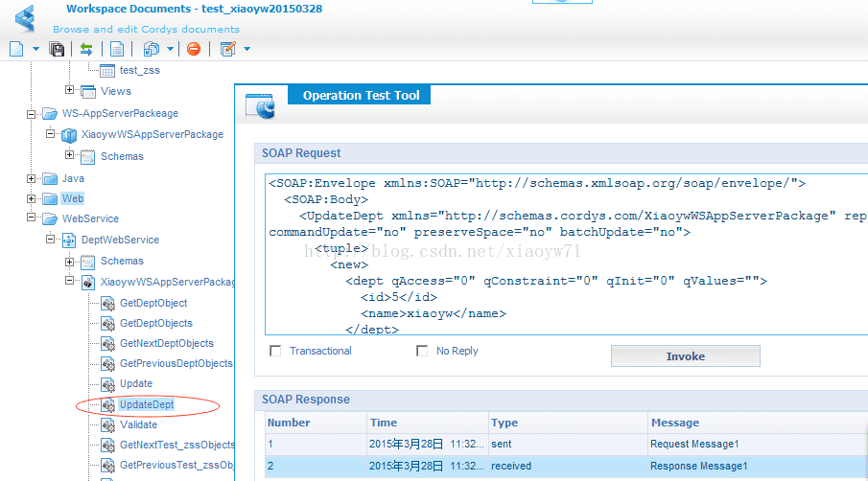Image resolution: width=868 pixels, height=481 pixels.
Task: Open the copy documents dropdown arrow
Action: [x=171, y=49]
